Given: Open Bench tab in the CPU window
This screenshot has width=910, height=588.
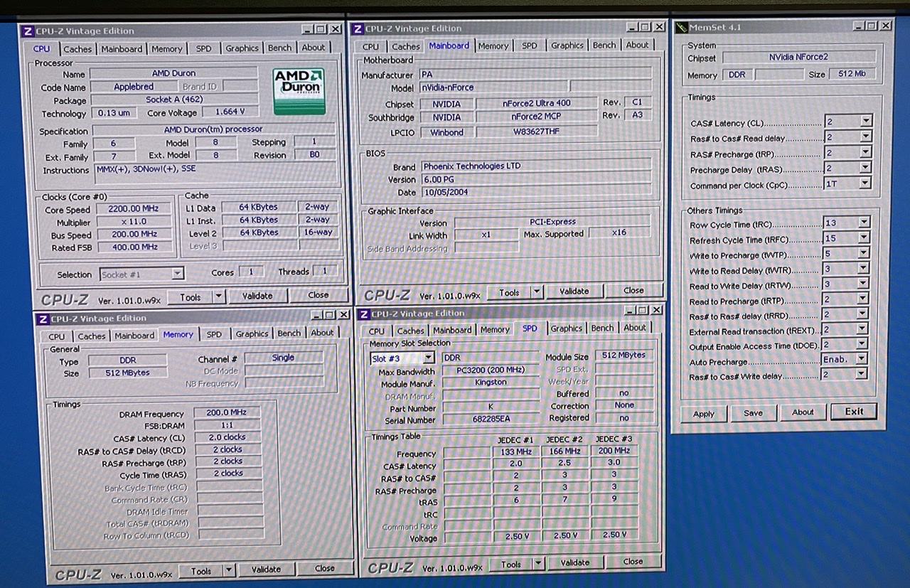Looking at the screenshot, I should (279, 48).
